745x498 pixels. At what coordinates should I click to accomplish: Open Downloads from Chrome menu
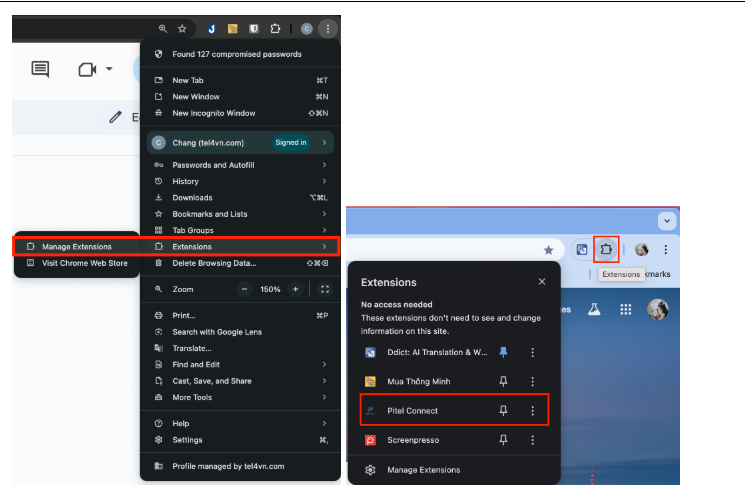[x=240, y=198]
